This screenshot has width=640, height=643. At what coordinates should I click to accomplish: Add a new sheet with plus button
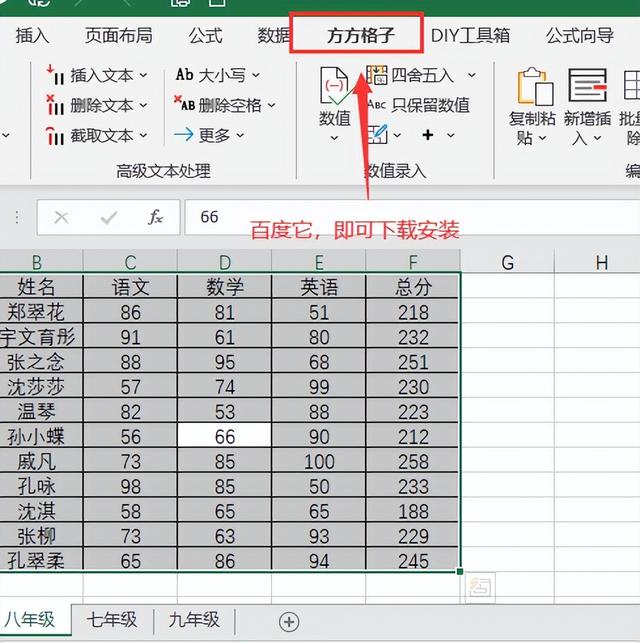coord(289,622)
